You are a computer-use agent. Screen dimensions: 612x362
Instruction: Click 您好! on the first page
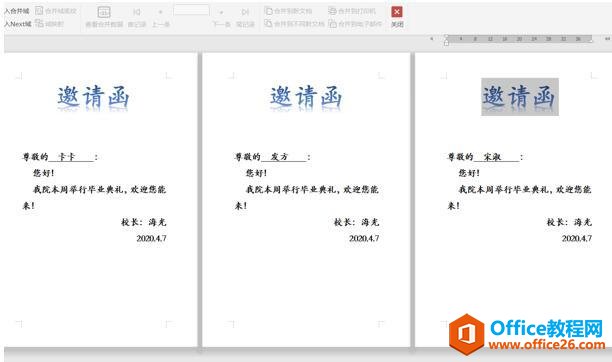[x=43, y=173]
